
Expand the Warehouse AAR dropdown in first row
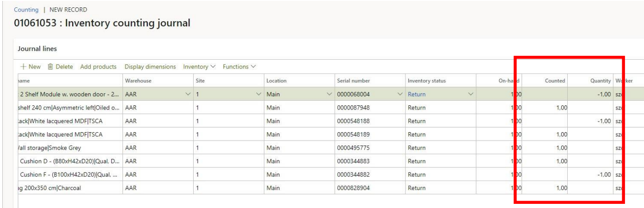click(188, 94)
